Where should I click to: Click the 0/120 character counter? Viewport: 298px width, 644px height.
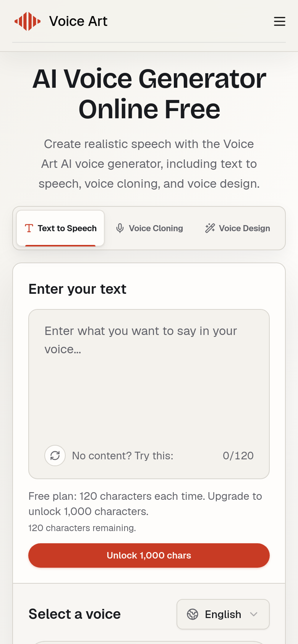[238, 456]
